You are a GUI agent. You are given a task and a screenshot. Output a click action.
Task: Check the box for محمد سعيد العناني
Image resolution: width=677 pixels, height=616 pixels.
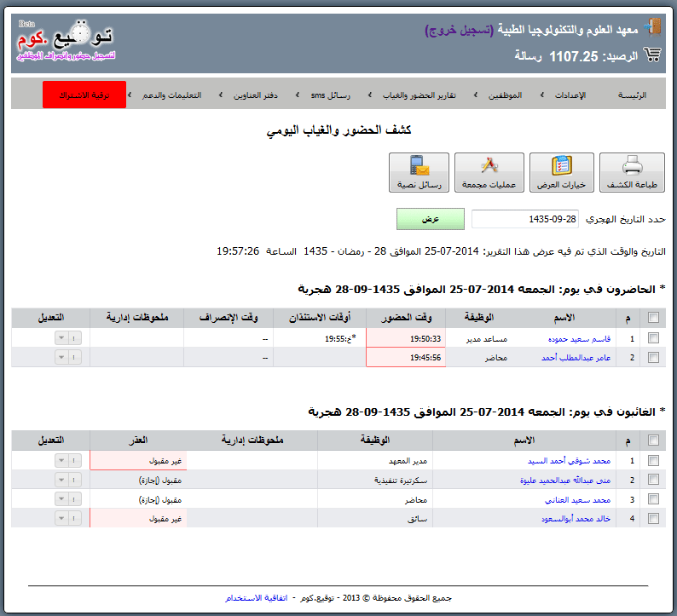[x=653, y=499]
